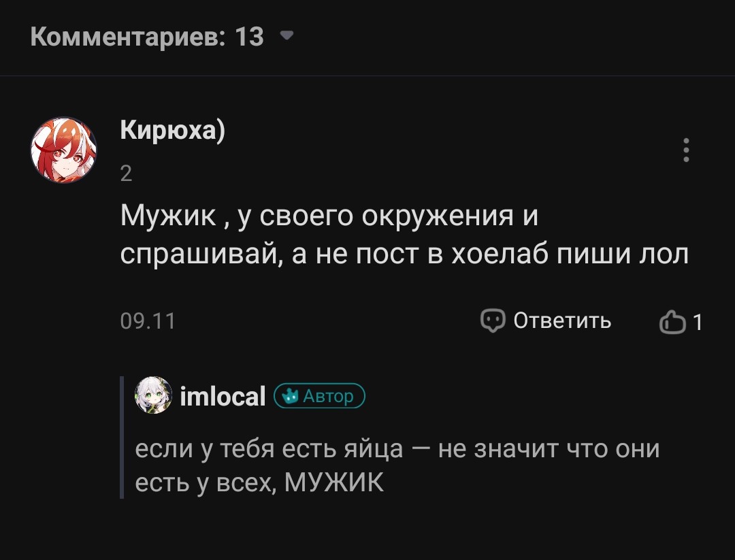Open the three-dot comment options menu
Screen dimensions: 735x560
(686, 150)
